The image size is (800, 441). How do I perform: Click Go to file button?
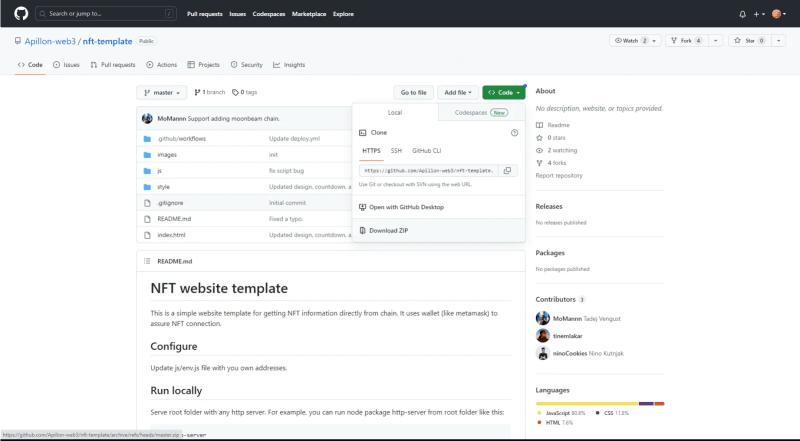(413, 92)
